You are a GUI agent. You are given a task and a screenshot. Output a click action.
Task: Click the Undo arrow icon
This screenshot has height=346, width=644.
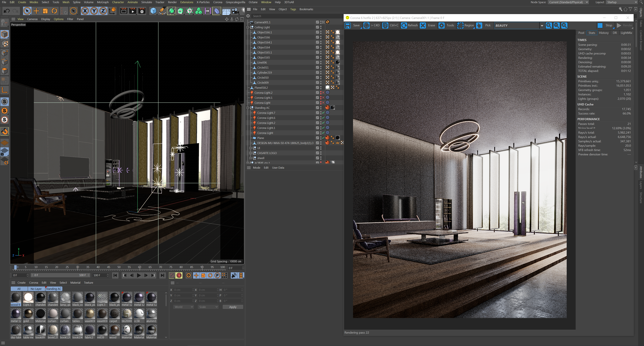pyautogui.click(x=7, y=11)
